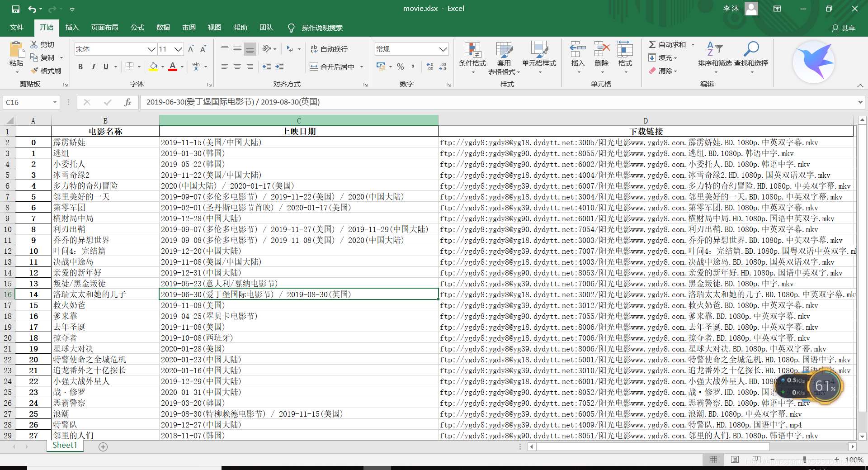The image size is (868, 470).
Task: Apply percent style icon
Action: (x=401, y=66)
